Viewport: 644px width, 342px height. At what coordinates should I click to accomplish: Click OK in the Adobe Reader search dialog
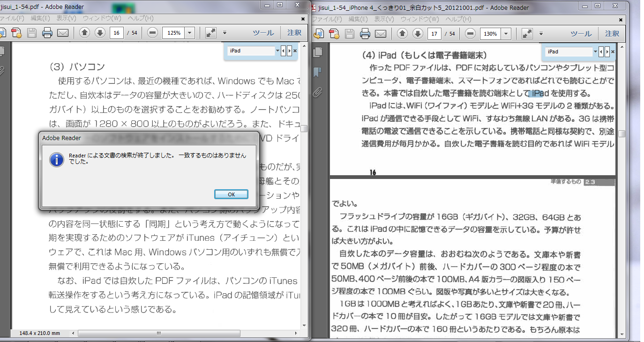pyautogui.click(x=231, y=194)
